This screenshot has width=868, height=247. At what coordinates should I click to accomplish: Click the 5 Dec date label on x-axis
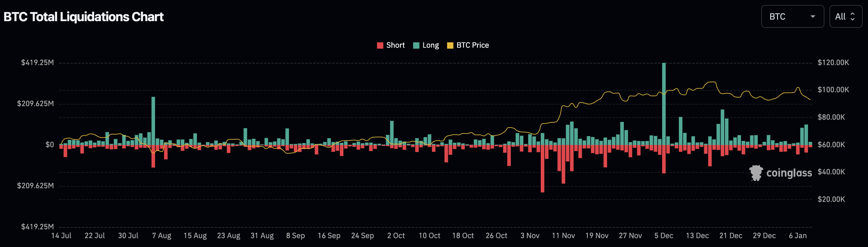(663, 236)
